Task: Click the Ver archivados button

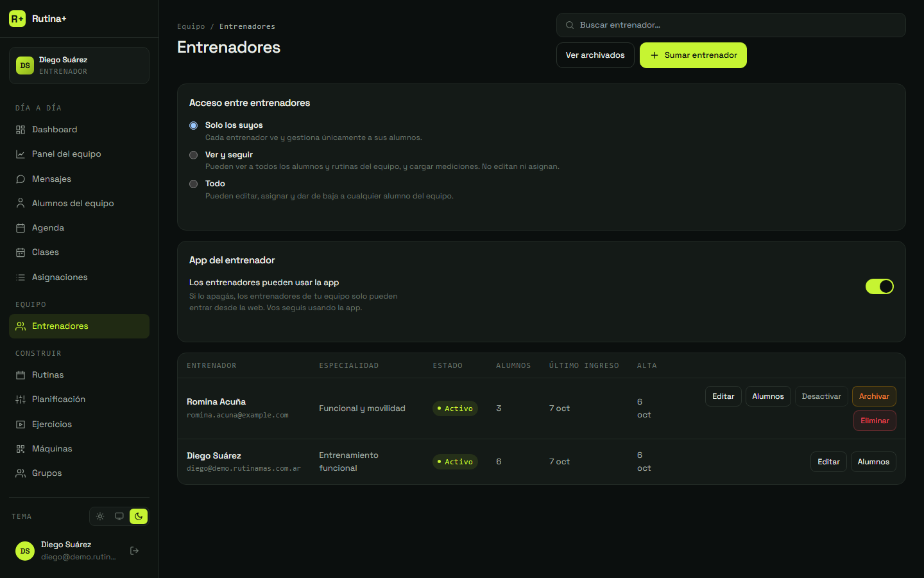Action: 595,55
